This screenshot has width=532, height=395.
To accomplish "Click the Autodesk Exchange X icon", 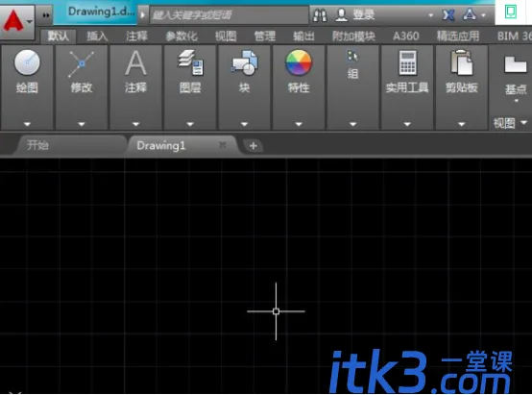I will click(x=448, y=15).
